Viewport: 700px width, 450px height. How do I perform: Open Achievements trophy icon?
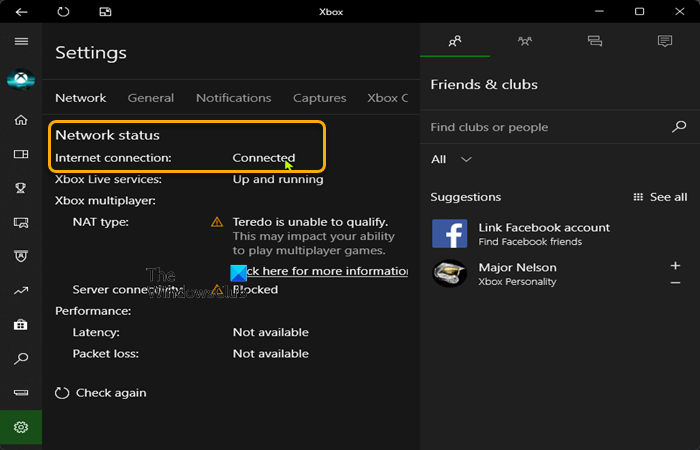(21, 188)
